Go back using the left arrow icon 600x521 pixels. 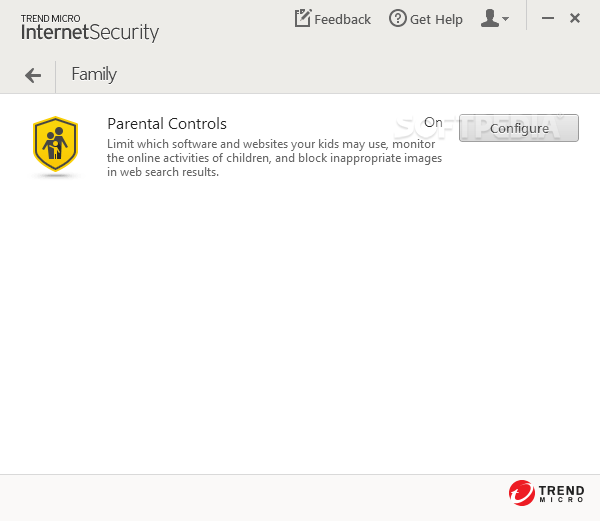33,75
